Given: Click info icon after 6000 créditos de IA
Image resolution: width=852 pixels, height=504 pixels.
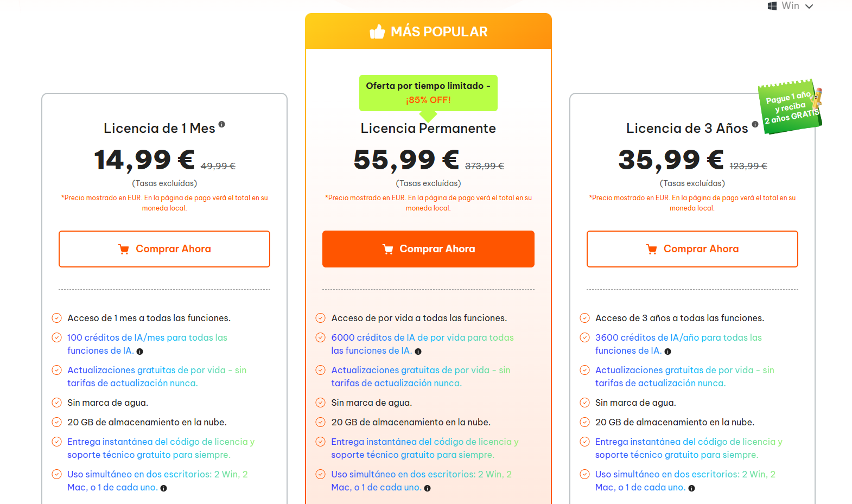Looking at the screenshot, I should pyautogui.click(x=418, y=352).
